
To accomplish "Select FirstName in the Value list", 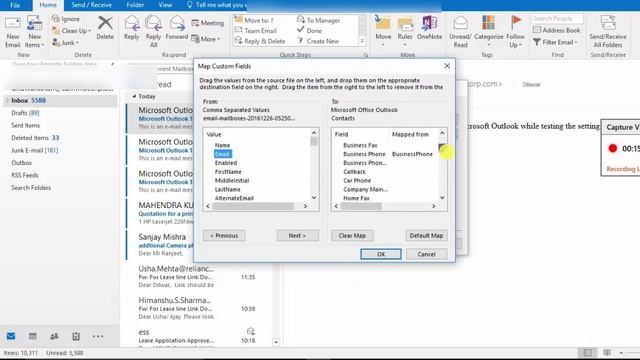I will click(x=228, y=172).
